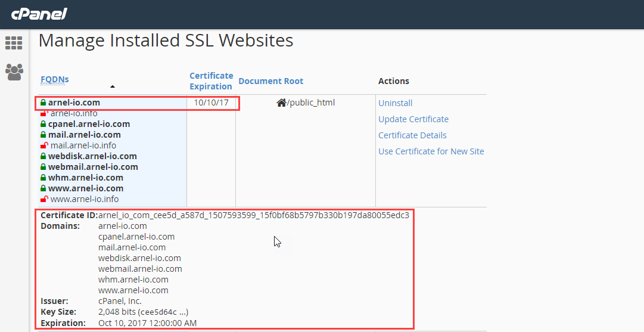Open the user manager sidebar icon
Viewport: 644px width, 332px height.
[14, 72]
